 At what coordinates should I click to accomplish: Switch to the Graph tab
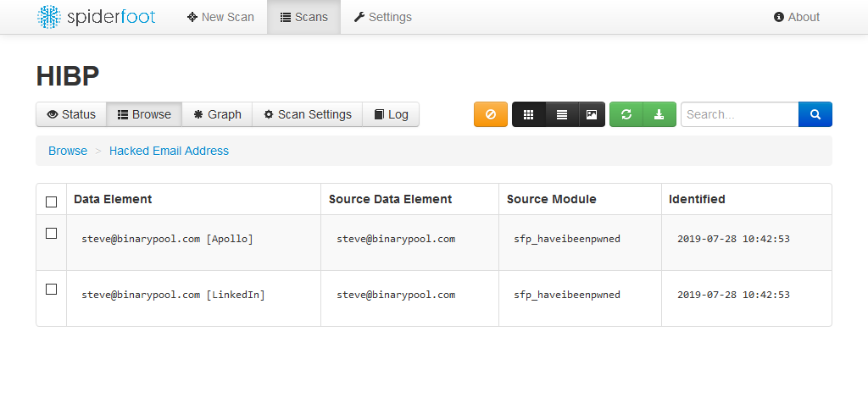217,114
